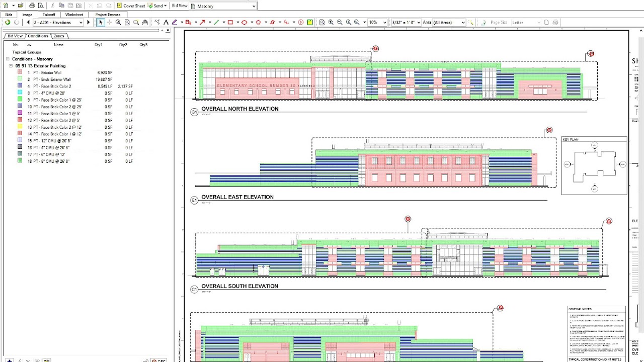Screen dimensions: 644x362
Task: Switch to the Worksheet tab
Action: click(x=74, y=15)
